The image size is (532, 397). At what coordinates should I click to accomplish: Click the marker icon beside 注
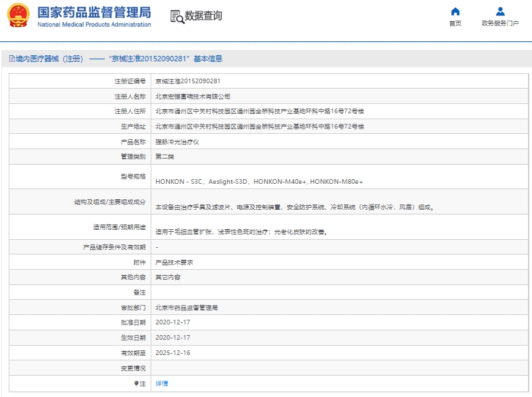pos(136,384)
